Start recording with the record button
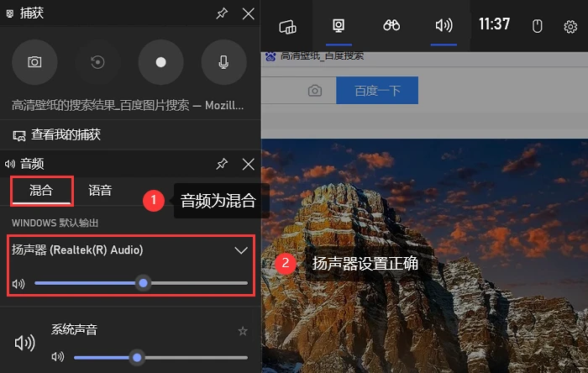Image resolution: width=588 pixels, height=373 pixels. click(x=161, y=62)
